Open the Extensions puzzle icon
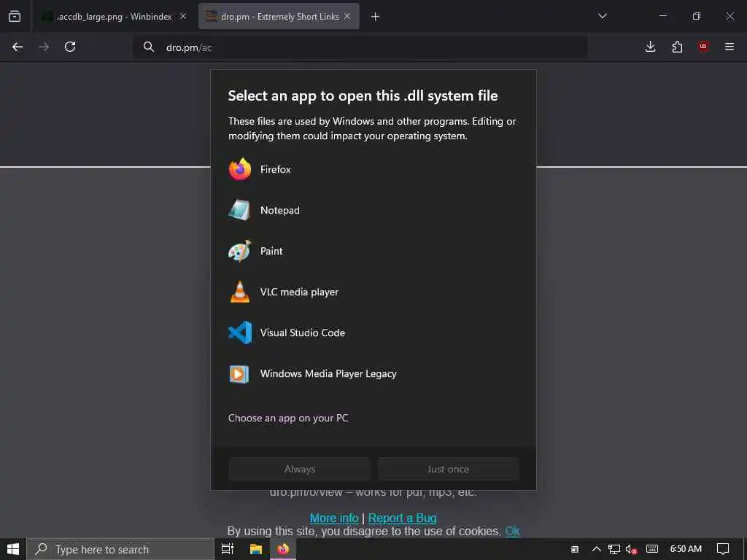The image size is (747, 560). click(x=677, y=47)
